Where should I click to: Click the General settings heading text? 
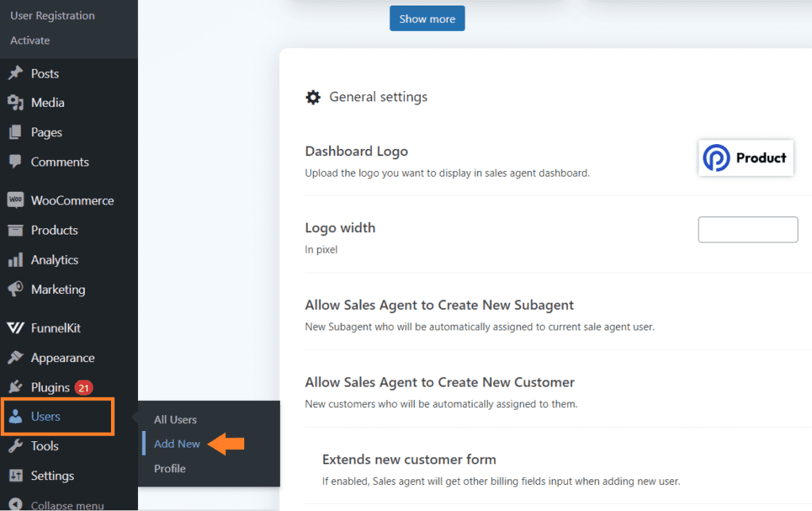(378, 97)
